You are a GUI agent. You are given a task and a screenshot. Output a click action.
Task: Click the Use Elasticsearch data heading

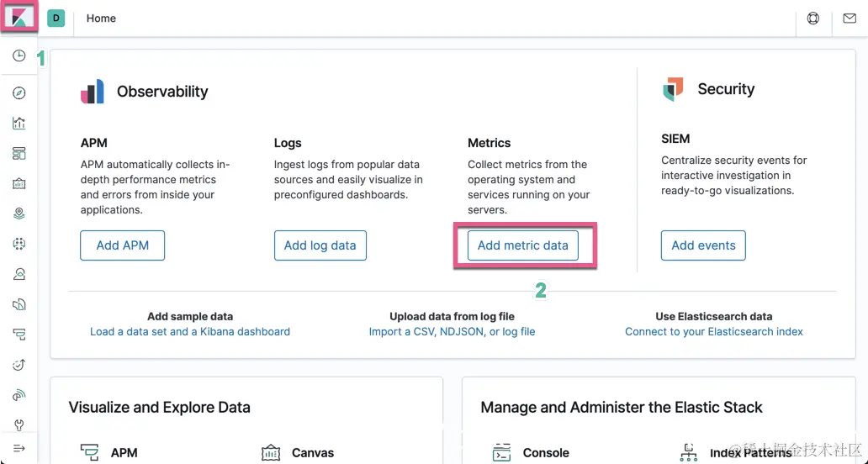[714, 316]
